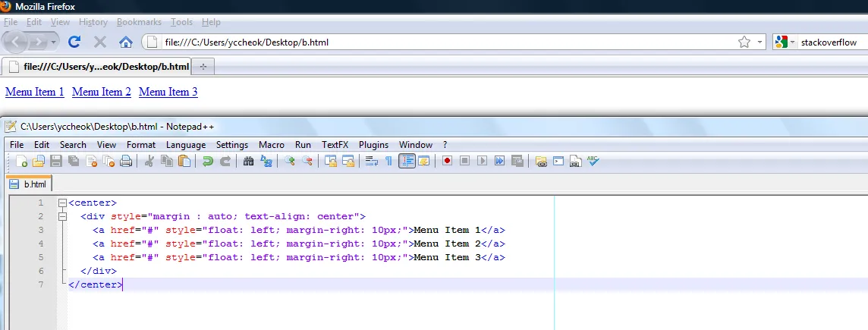The width and height of the screenshot is (868, 330).
Task: Click the ABC spell-check icon
Action: pyautogui.click(x=593, y=161)
